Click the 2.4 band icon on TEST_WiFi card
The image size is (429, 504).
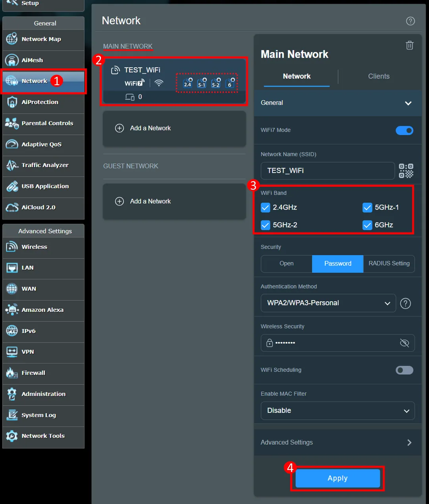(x=187, y=83)
